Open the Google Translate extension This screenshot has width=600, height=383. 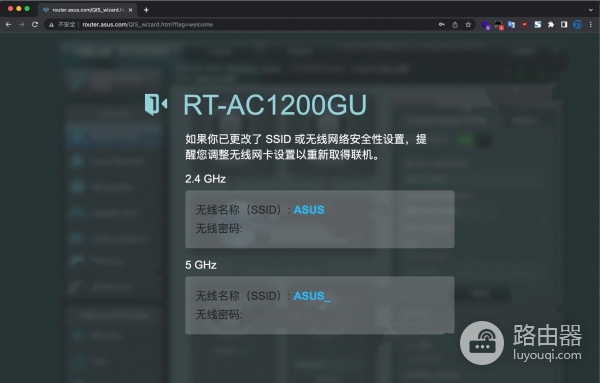click(511, 24)
